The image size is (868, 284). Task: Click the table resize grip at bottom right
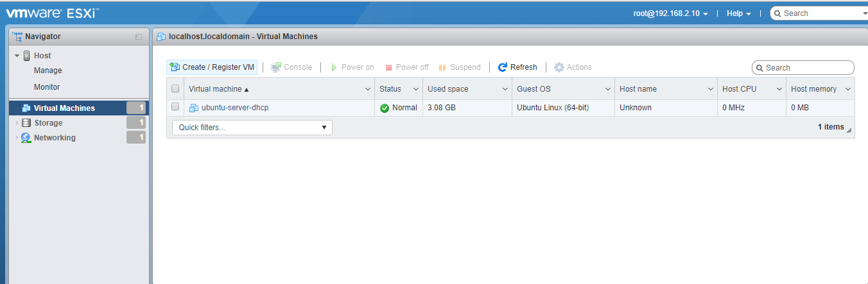tap(849, 130)
